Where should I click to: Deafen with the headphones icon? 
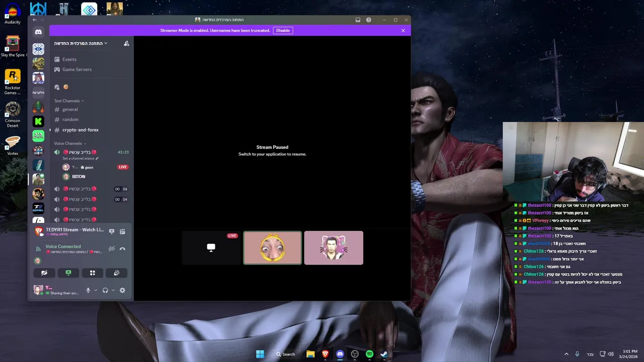(x=105, y=290)
